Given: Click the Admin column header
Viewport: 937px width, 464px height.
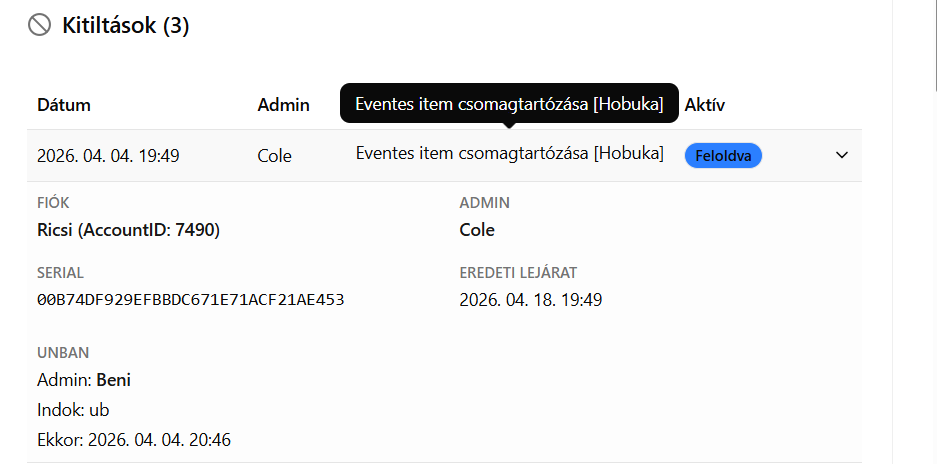Looking at the screenshot, I should pos(283,105).
